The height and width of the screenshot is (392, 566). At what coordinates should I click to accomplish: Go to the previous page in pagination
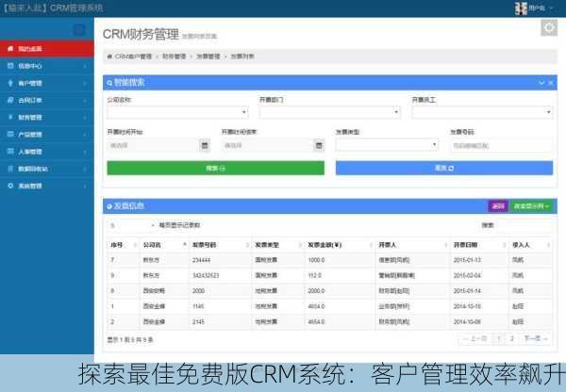pyautogui.click(x=475, y=338)
